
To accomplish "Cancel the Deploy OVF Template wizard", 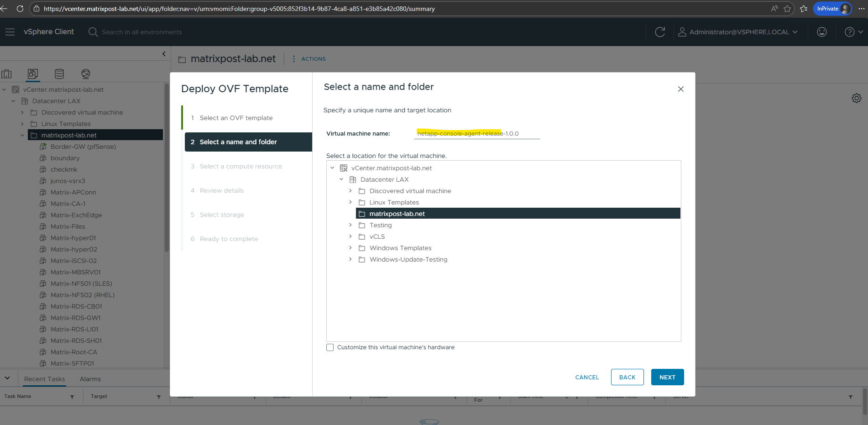I will [x=587, y=377].
